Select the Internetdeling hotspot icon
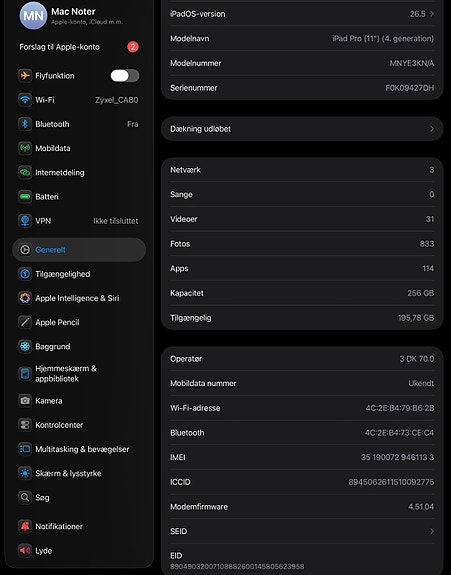The image size is (451, 575). pyautogui.click(x=25, y=172)
